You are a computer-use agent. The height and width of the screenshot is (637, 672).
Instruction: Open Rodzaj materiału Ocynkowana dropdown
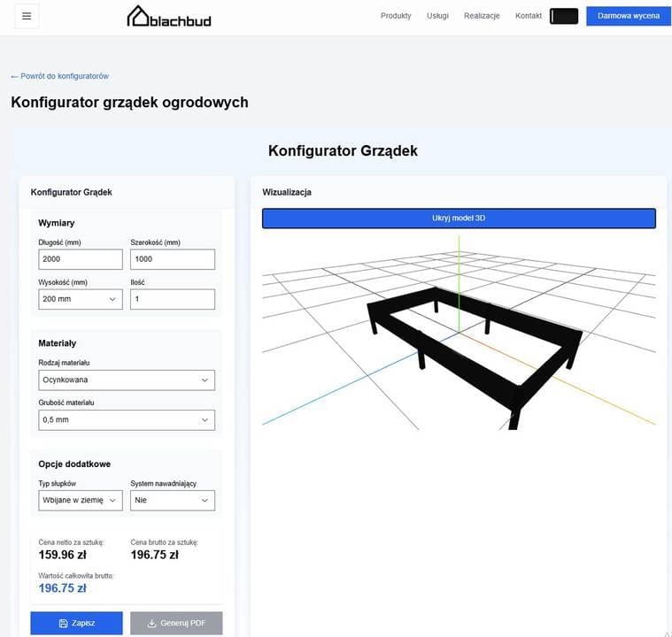127,380
